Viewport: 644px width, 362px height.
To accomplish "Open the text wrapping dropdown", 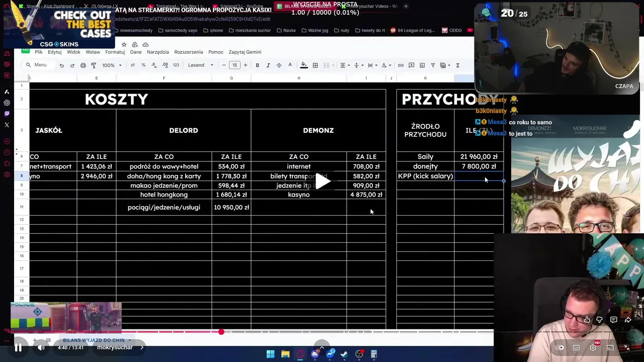I will point(372,65).
